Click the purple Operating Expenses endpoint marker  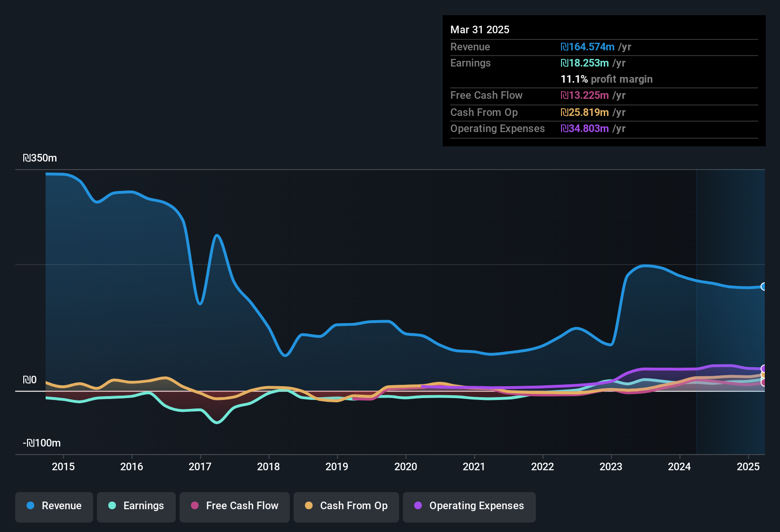tap(764, 369)
